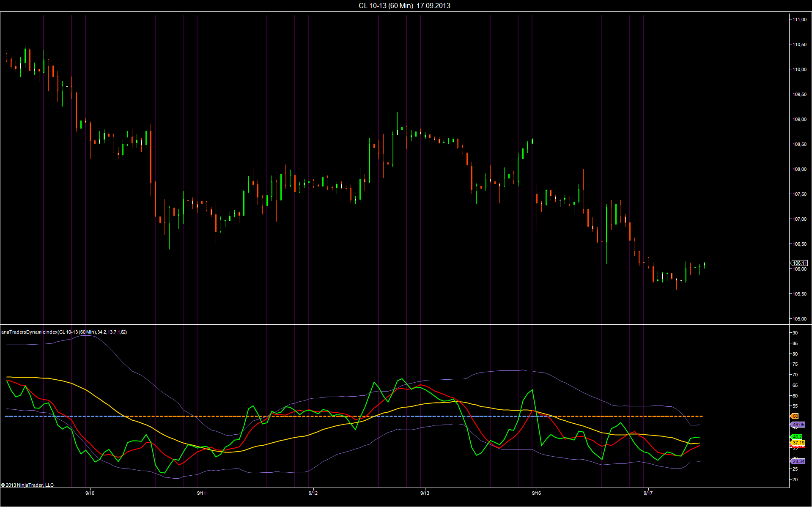
Task: Click the purple 46,05 upper band marker
Action: (798, 425)
